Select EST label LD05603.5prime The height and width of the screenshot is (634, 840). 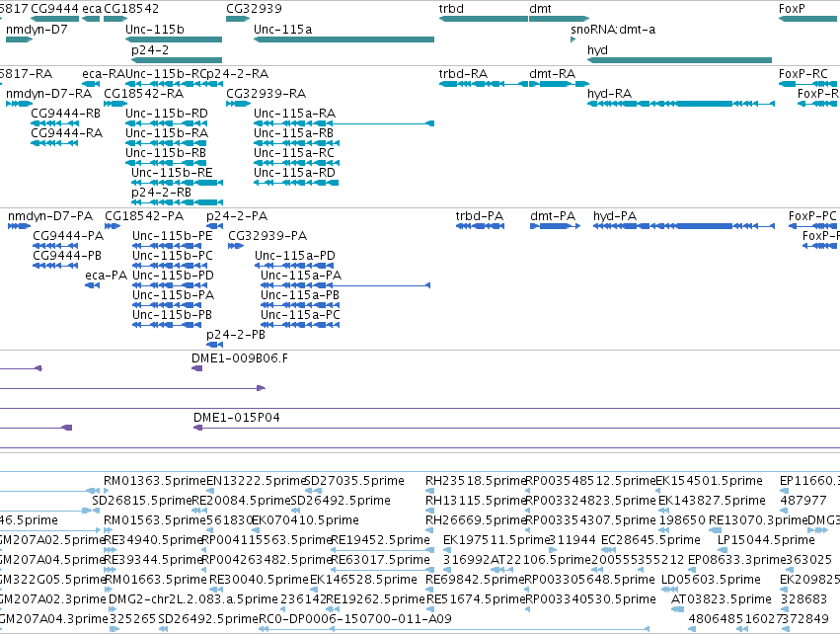pos(711,580)
